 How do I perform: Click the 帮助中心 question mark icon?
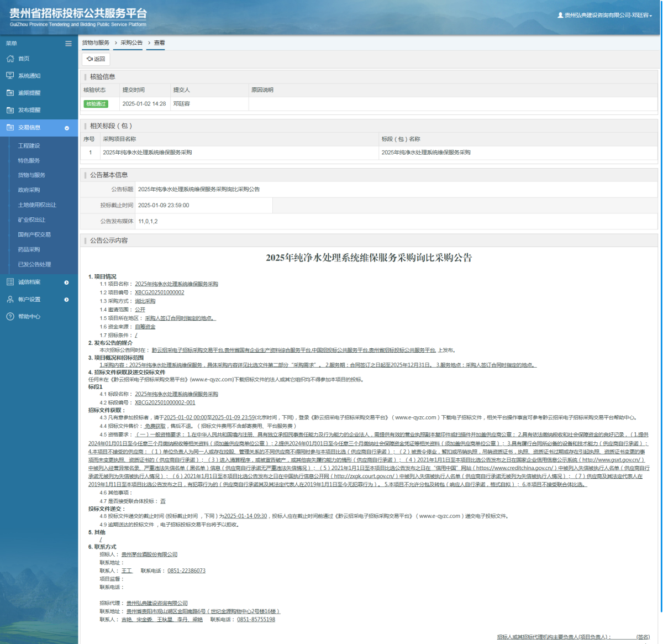click(x=10, y=316)
